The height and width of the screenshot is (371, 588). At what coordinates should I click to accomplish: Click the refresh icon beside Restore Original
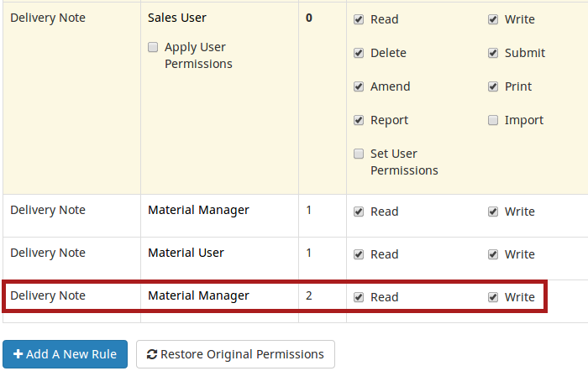152,354
